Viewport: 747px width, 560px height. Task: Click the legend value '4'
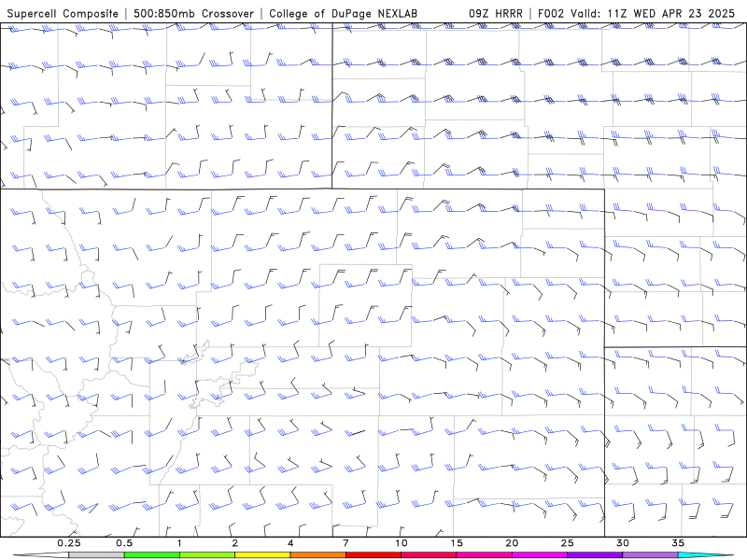(x=290, y=543)
